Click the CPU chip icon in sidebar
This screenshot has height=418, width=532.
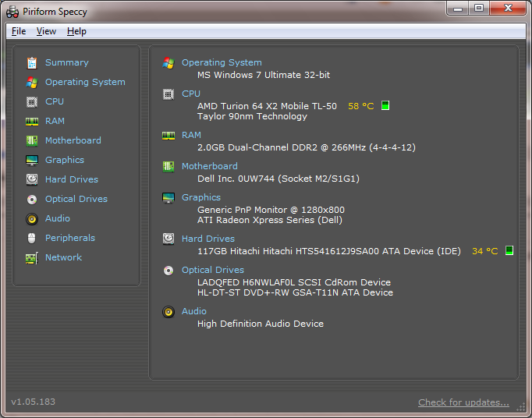coord(32,102)
